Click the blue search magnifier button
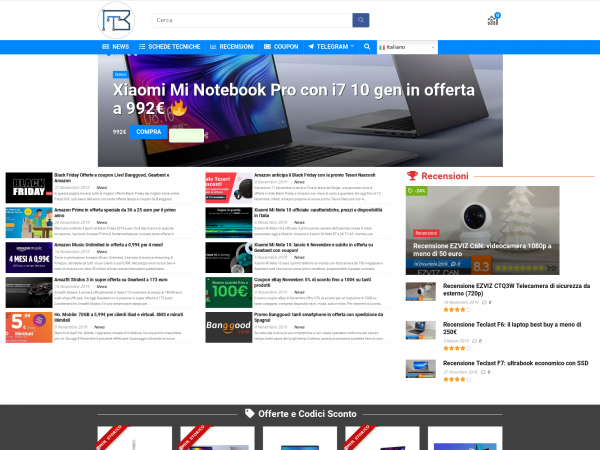The height and width of the screenshot is (450, 600). click(360, 20)
